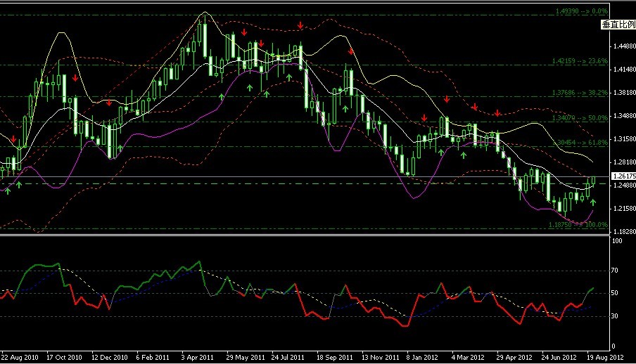Click the 1.18280 price axis value

click(625, 231)
